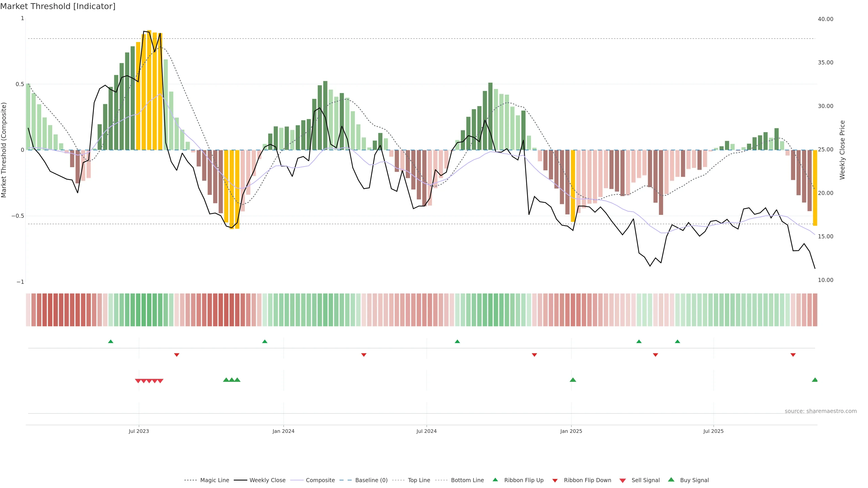
Task: Click the Market Threshold [Indicator] chart title
Action: point(58,6)
